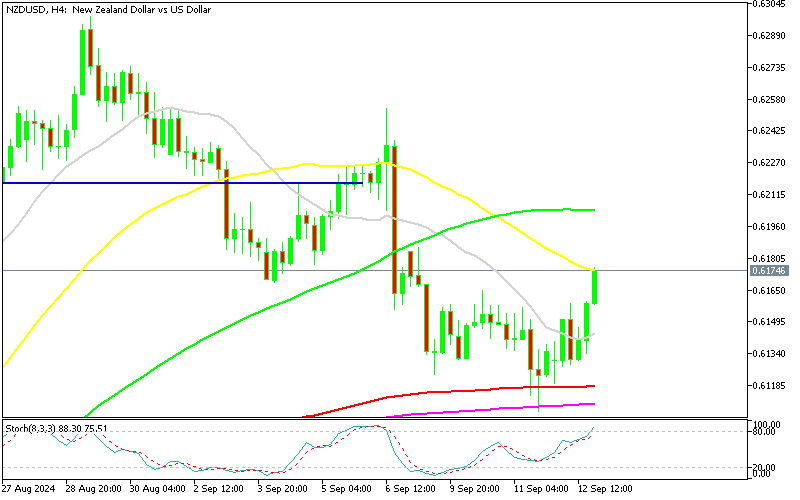Viewport: 800px width, 500px height.
Task: Click the 27 Aug 2024 date label
Action: point(30,489)
